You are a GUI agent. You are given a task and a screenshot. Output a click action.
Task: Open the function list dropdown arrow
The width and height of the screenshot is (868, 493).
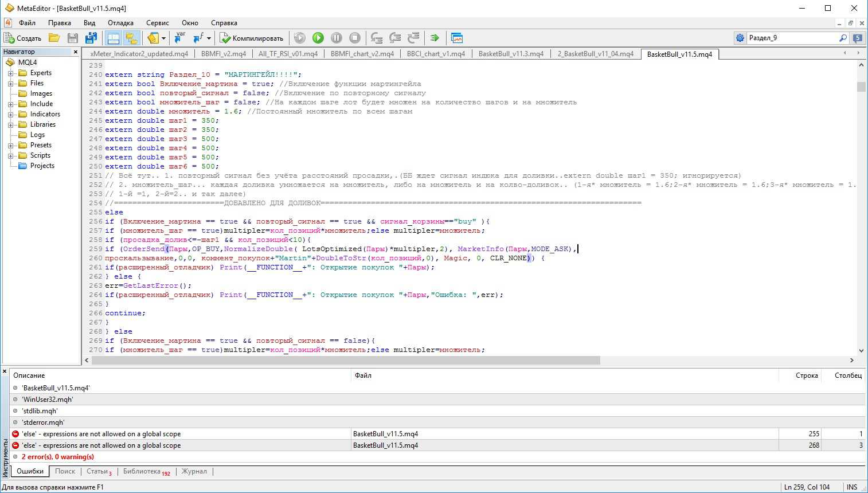pos(209,38)
